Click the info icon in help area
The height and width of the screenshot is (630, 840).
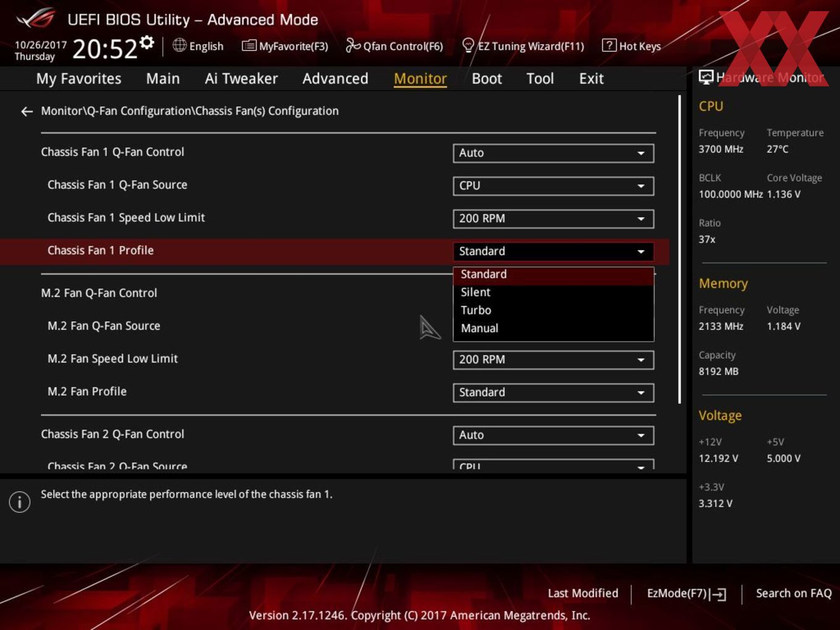pyautogui.click(x=20, y=502)
